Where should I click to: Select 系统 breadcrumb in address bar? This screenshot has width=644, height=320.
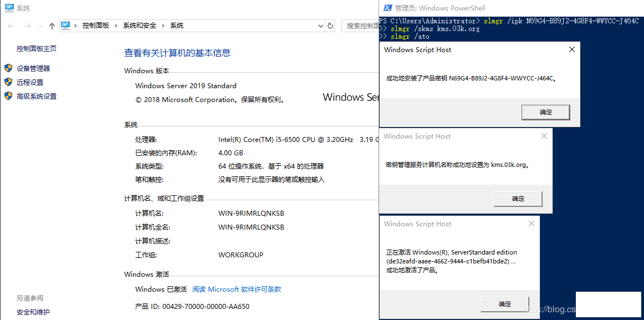point(177,26)
